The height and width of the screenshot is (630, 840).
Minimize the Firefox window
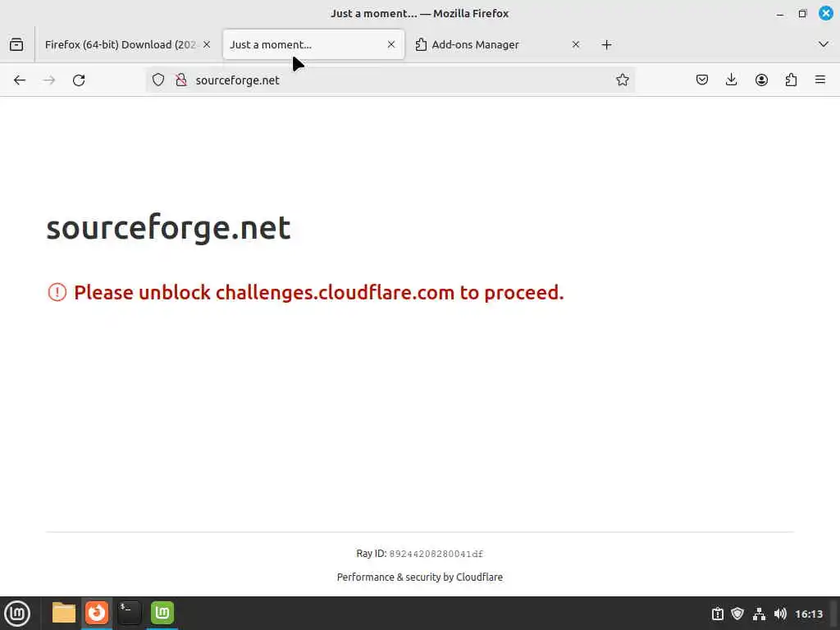[x=780, y=13]
